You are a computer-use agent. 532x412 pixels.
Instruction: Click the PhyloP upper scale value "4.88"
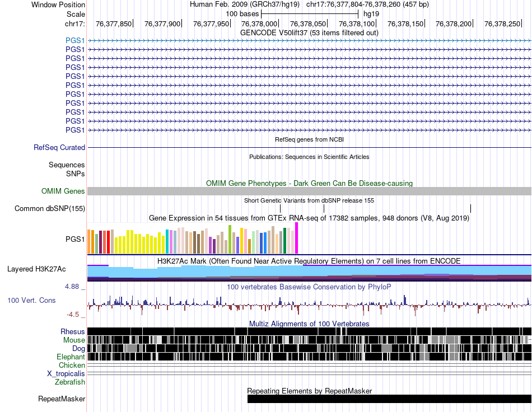72,287
